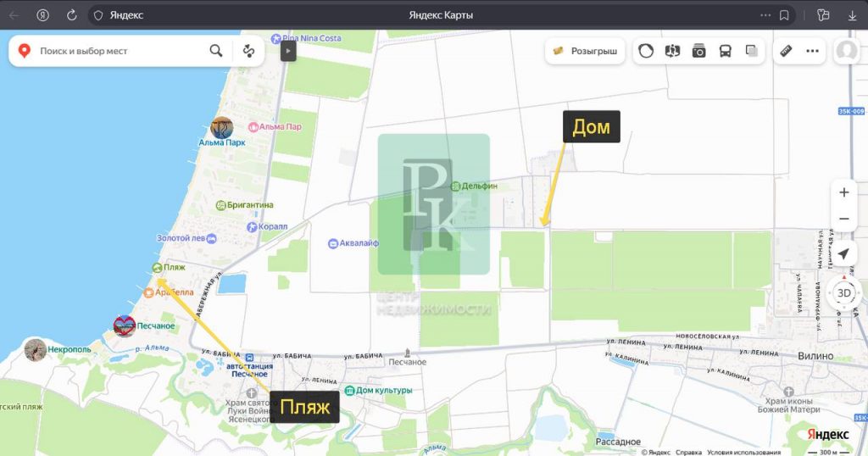The image size is (868, 456).
Task: Toggle the street panoramas layer icon
Action: tap(673, 51)
